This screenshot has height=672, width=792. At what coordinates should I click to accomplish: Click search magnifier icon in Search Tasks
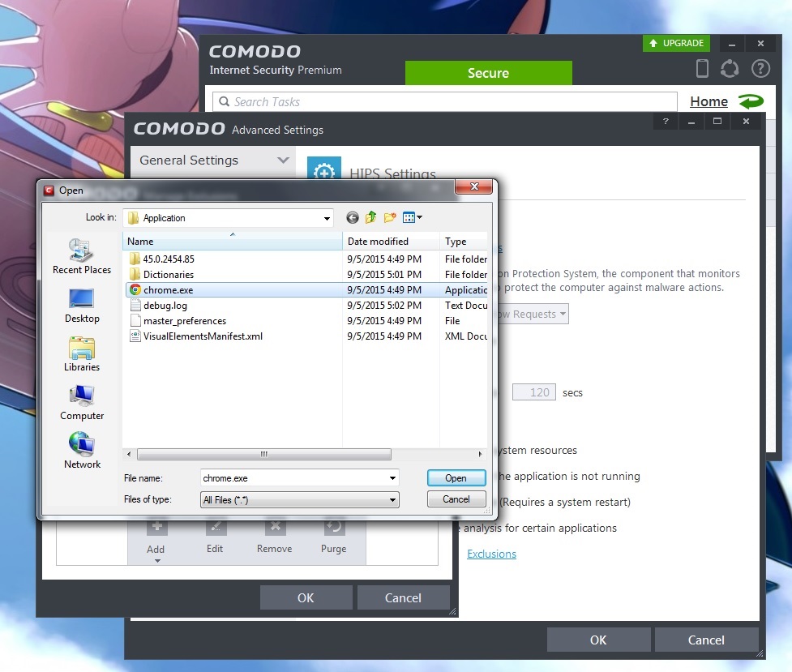tap(224, 101)
